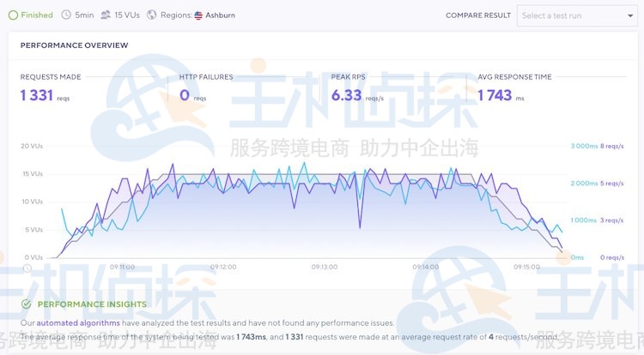The image size is (644, 355).
Task: Open the automated algorithms link
Action: pos(78,323)
